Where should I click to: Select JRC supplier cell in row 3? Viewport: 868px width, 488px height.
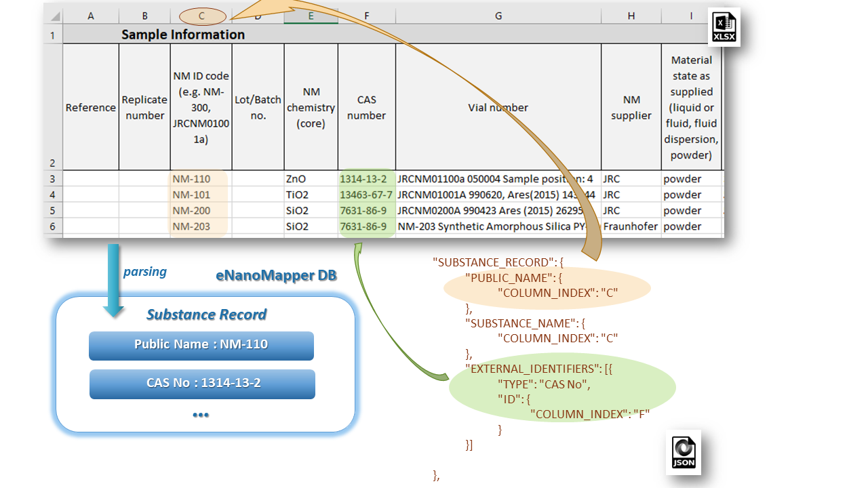631,179
